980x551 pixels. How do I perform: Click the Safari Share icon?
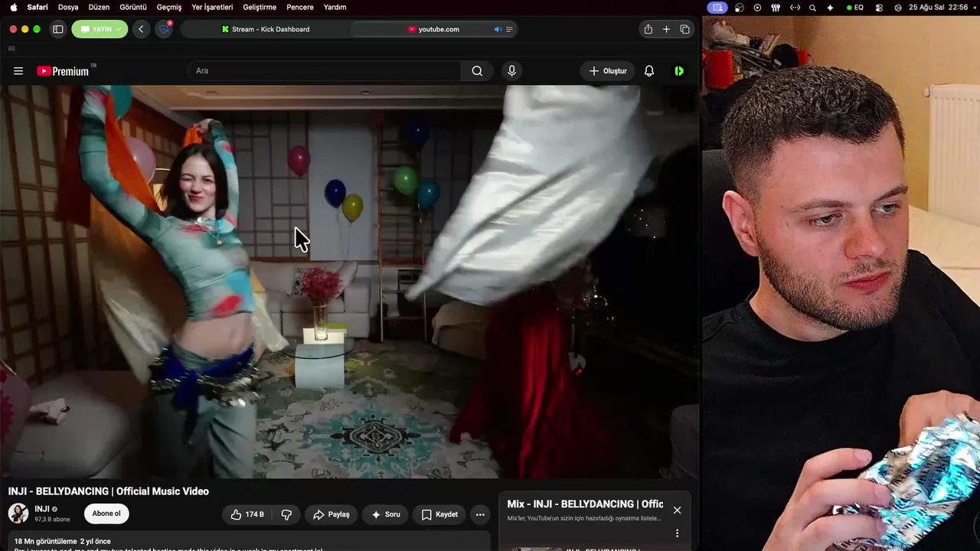point(648,29)
